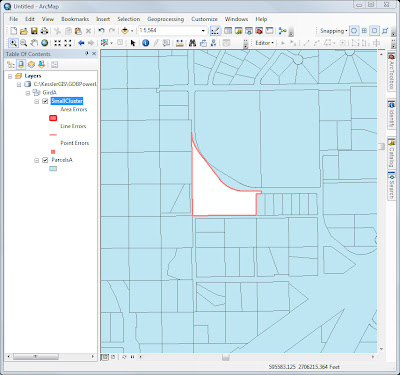Viewport: 400px width, 375px height.
Task: Collapse the ParcelsA layer legend
Action: coord(37,161)
